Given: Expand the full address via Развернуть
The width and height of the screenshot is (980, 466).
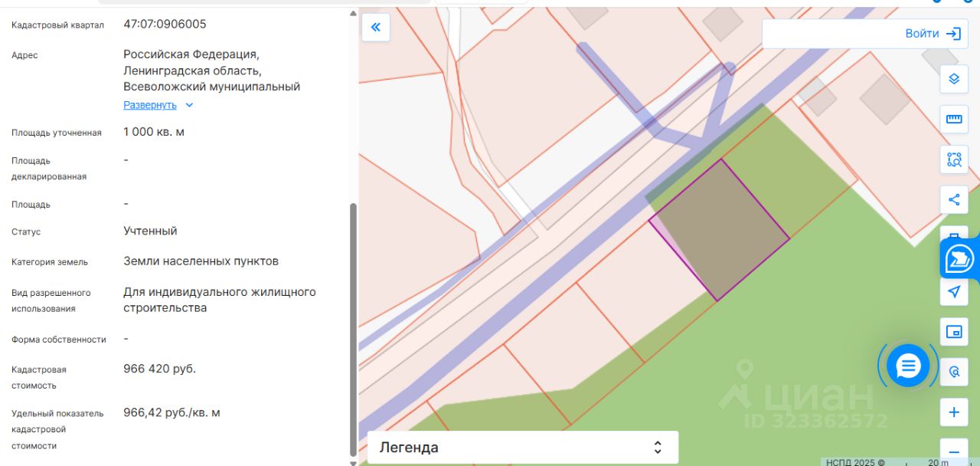Looking at the screenshot, I should pyautogui.click(x=150, y=105).
